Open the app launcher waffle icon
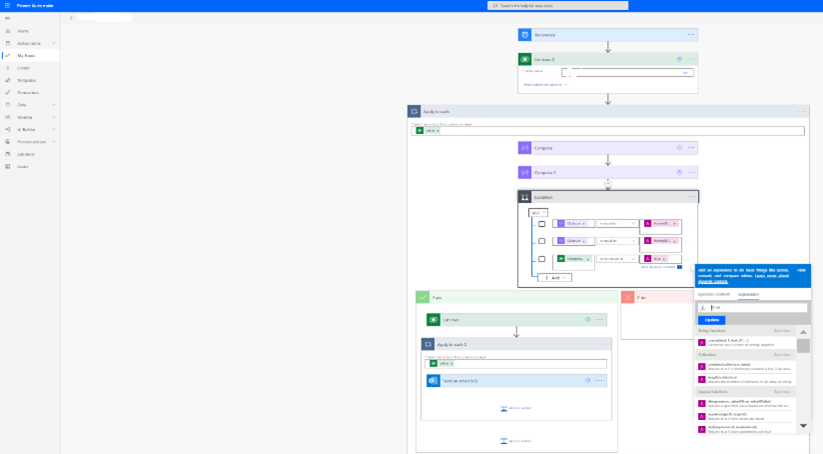This screenshot has width=823, height=454. [x=7, y=5]
